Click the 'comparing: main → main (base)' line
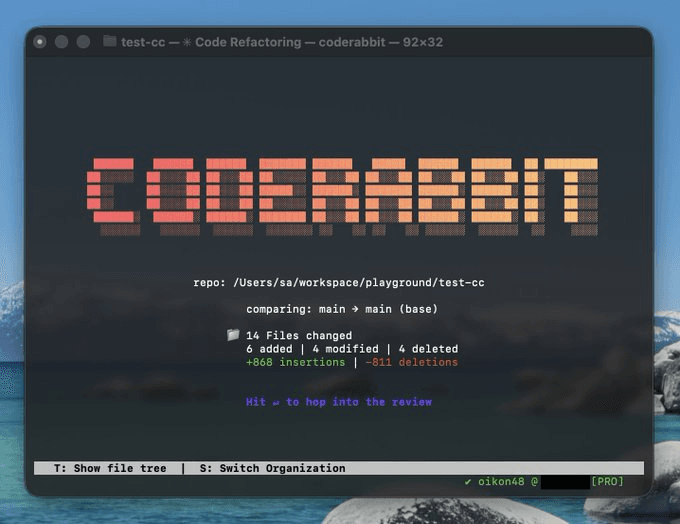680x524 pixels. pyautogui.click(x=342, y=309)
